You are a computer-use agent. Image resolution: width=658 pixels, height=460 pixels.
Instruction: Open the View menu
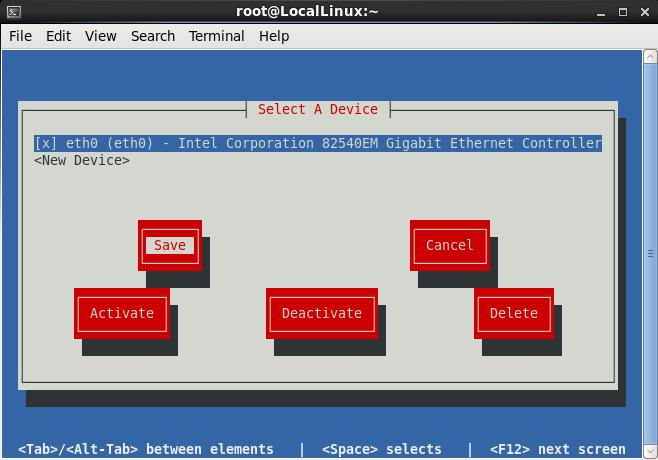101,36
